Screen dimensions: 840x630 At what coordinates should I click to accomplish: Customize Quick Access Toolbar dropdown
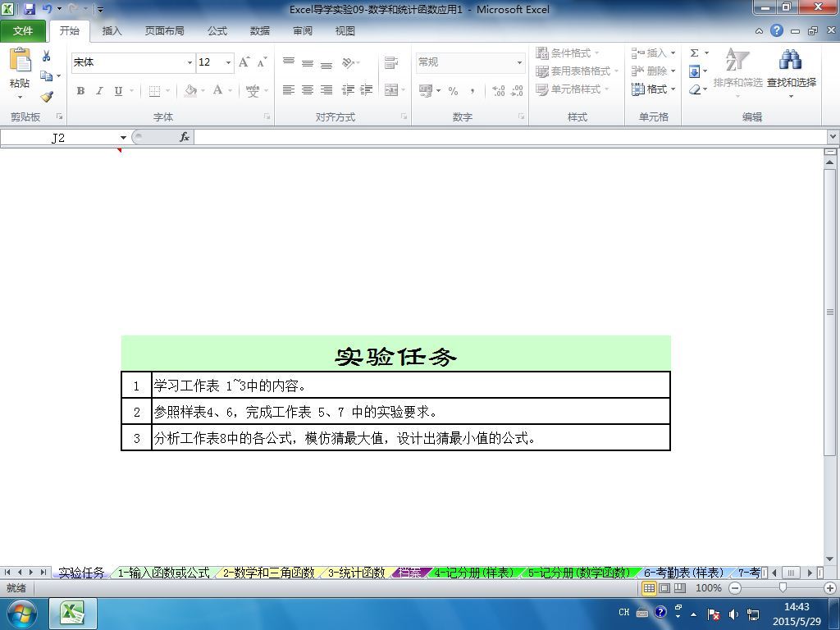[100, 10]
